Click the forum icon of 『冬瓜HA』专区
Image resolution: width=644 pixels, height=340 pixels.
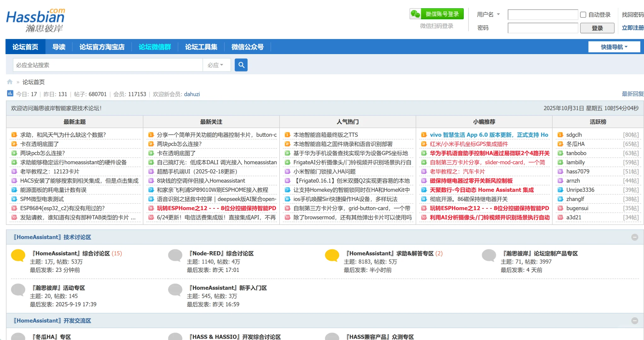coord(18,337)
